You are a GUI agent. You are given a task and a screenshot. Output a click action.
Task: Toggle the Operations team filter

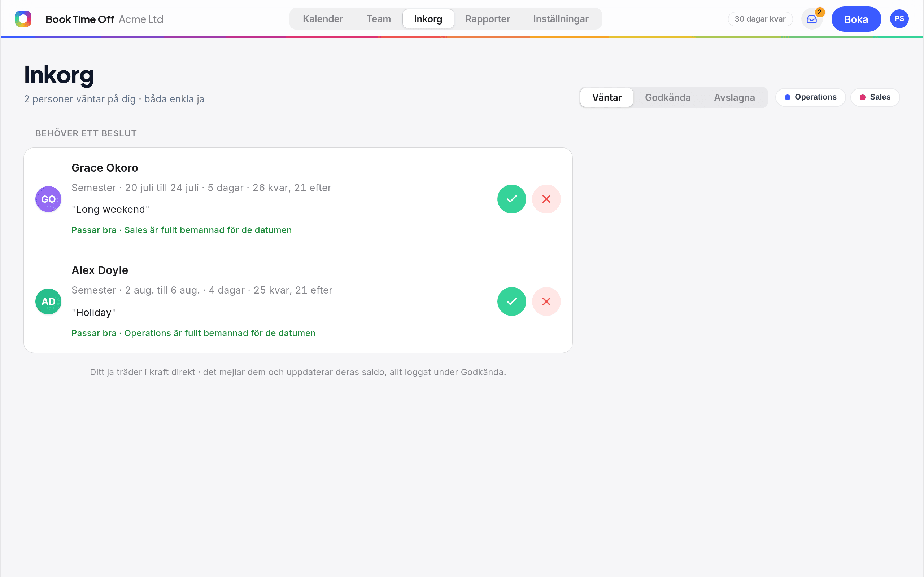click(810, 97)
